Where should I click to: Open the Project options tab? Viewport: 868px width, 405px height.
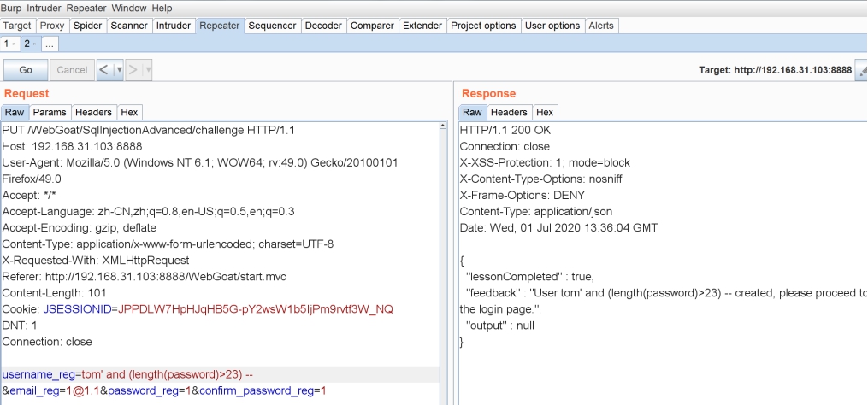click(x=483, y=26)
